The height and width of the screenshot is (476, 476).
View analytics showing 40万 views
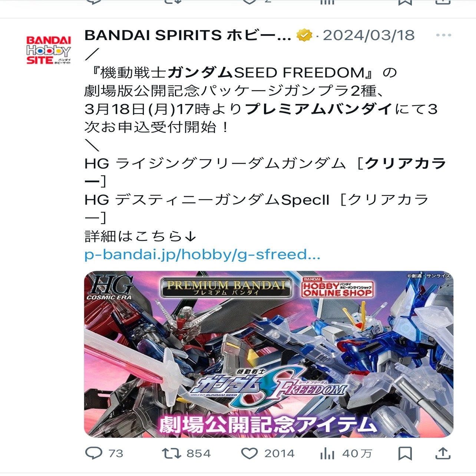327,453
